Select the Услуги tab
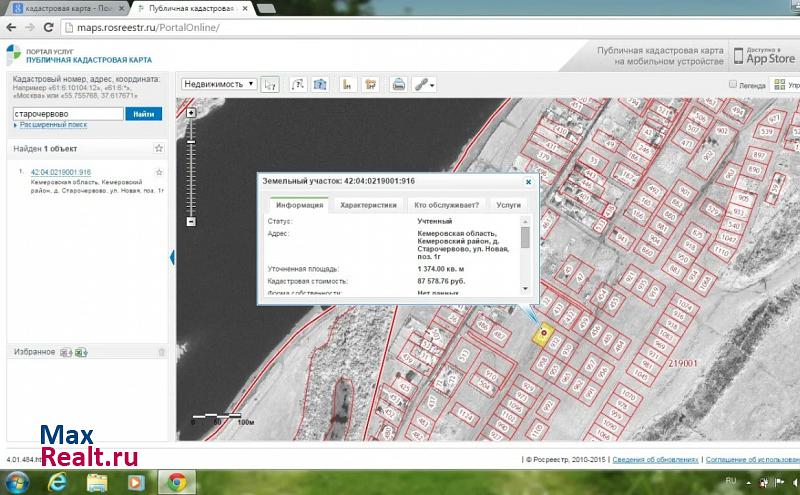The image size is (800, 495). [509, 204]
